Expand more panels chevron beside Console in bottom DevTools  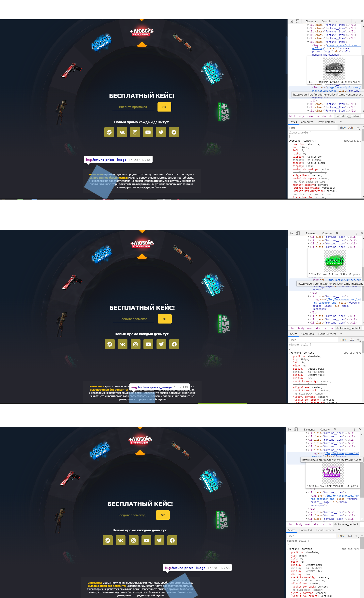pyautogui.click(x=335, y=429)
